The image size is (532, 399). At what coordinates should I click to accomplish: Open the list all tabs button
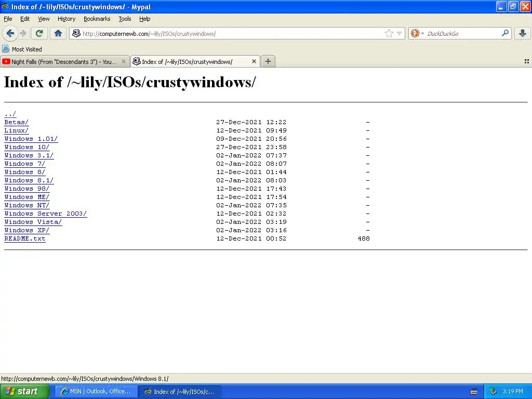tap(527, 61)
